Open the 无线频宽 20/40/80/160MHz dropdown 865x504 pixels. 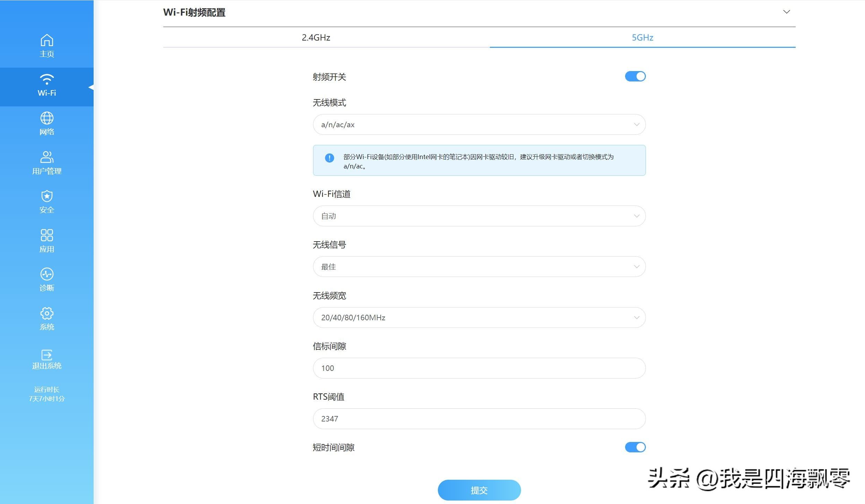pyautogui.click(x=479, y=318)
